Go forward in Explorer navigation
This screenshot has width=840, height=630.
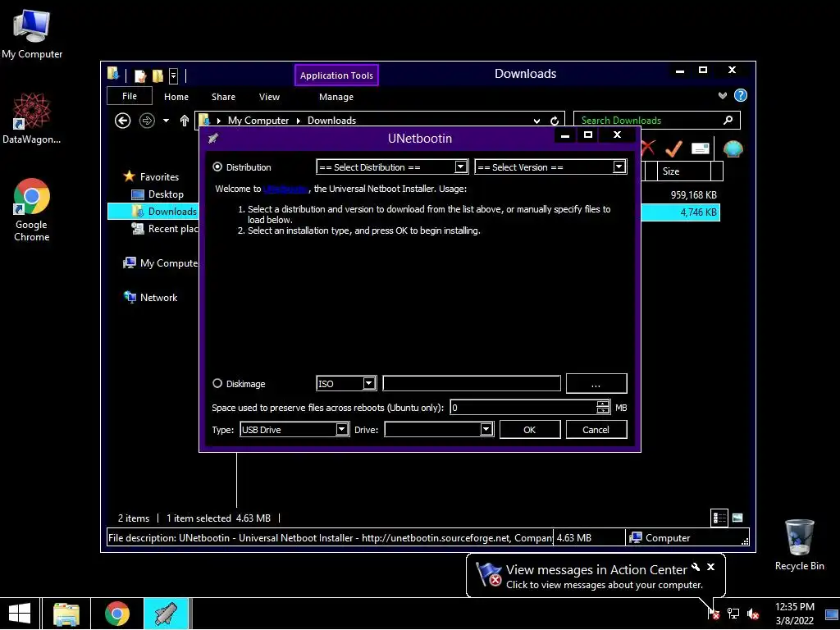point(147,121)
